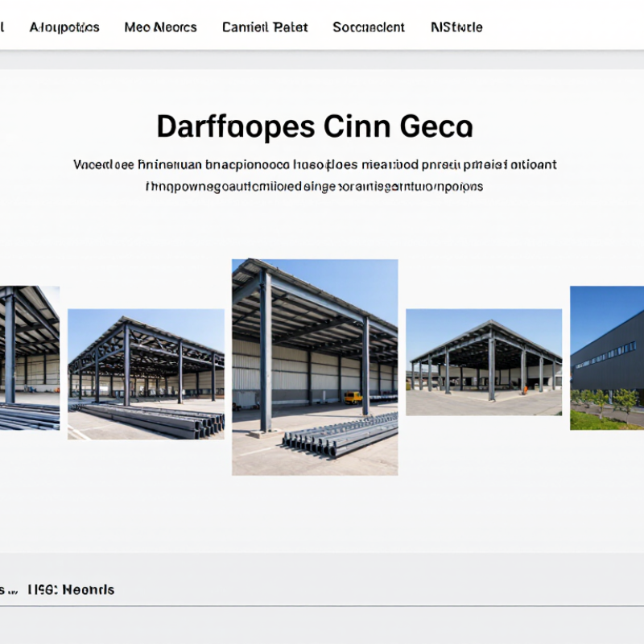Screen dimensions: 644x644
Task: Open the distant hip-roof open shed photo
Action: [x=484, y=362]
